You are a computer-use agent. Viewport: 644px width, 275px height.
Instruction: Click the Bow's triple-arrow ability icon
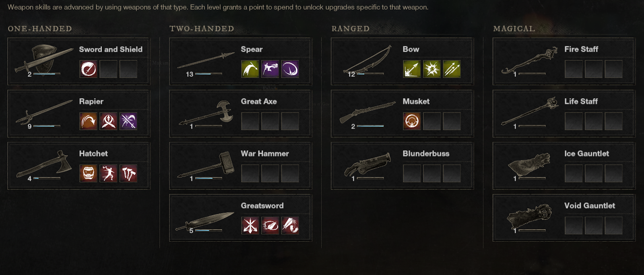tap(452, 69)
